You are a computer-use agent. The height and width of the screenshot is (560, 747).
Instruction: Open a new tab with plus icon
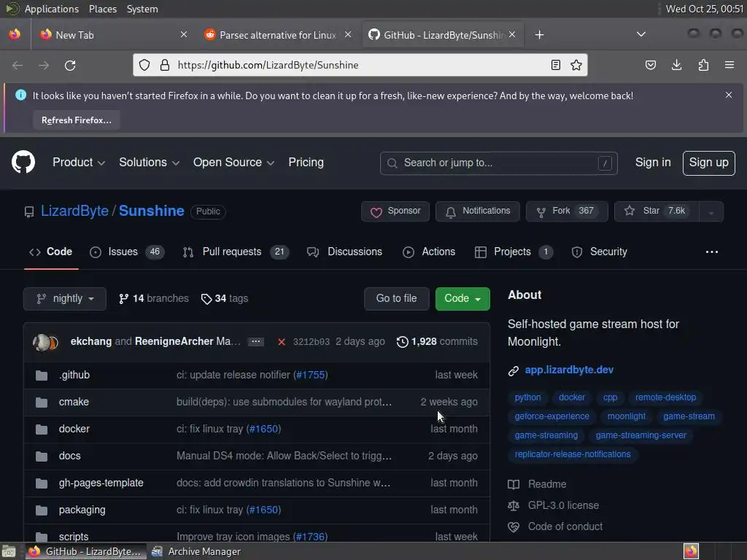pyautogui.click(x=539, y=35)
